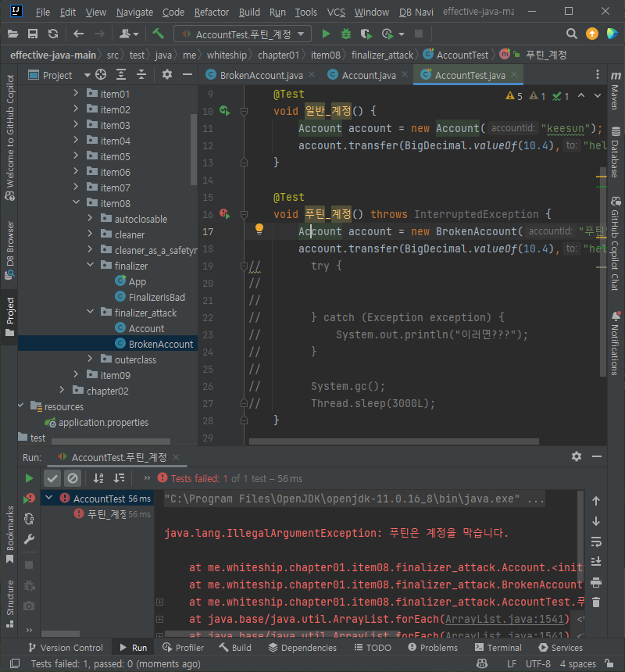The width and height of the screenshot is (625, 672).
Task: Toggle Show Passed tests checkmark filter
Action: pyautogui.click(x=52, y=478)
